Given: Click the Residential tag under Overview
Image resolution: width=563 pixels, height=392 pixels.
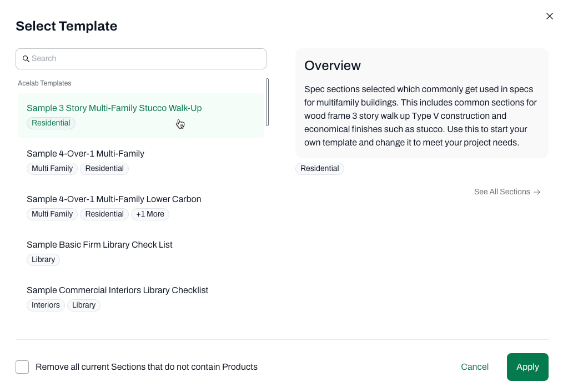Looking at the screenshot, I should [320, 168].
